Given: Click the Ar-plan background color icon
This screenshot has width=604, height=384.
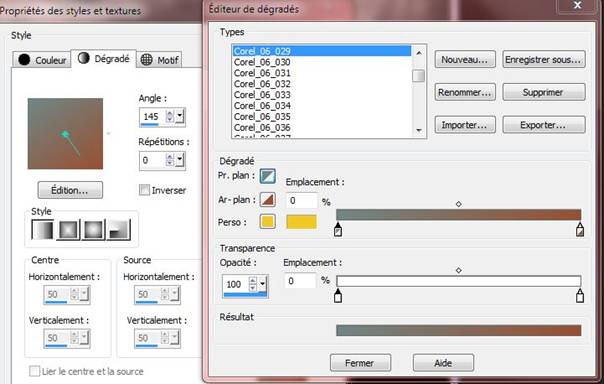Looking at the screenshot, I should coord(267,200).
